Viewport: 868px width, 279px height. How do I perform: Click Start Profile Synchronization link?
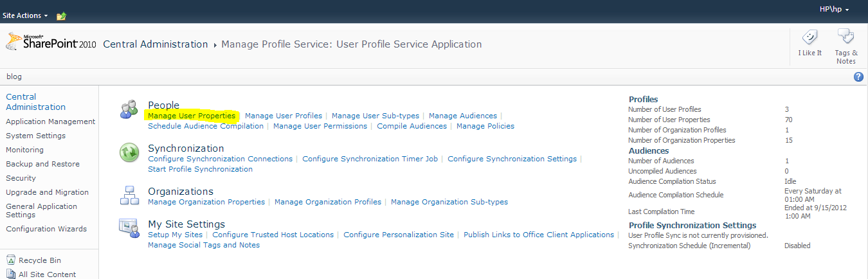point(200,169)
